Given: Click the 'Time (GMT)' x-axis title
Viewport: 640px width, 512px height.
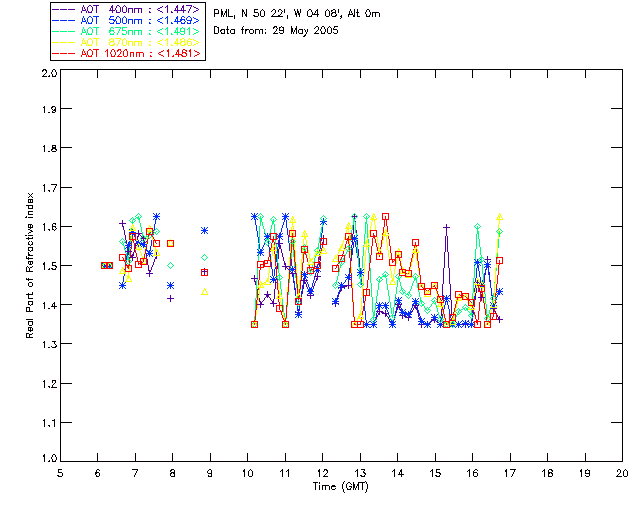Looking at the screenshot, I should pyautogui.click(x=341, y=487).
